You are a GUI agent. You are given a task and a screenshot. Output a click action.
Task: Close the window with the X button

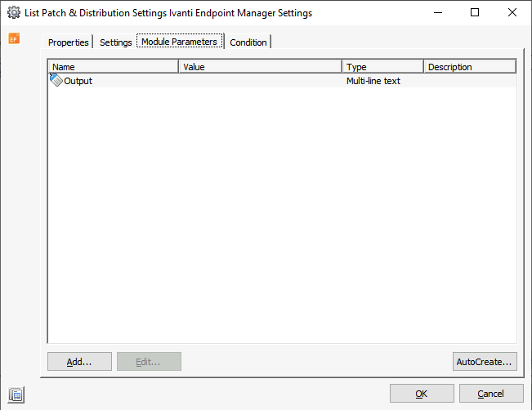point(512,12)
